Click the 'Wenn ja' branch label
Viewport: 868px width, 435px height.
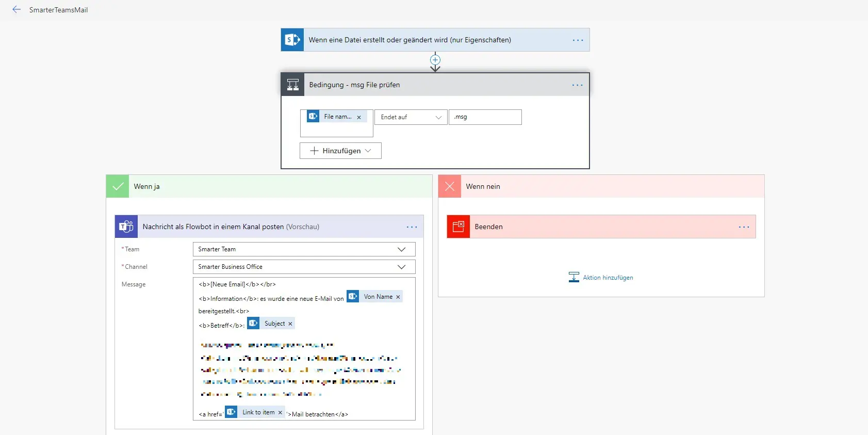146,186
